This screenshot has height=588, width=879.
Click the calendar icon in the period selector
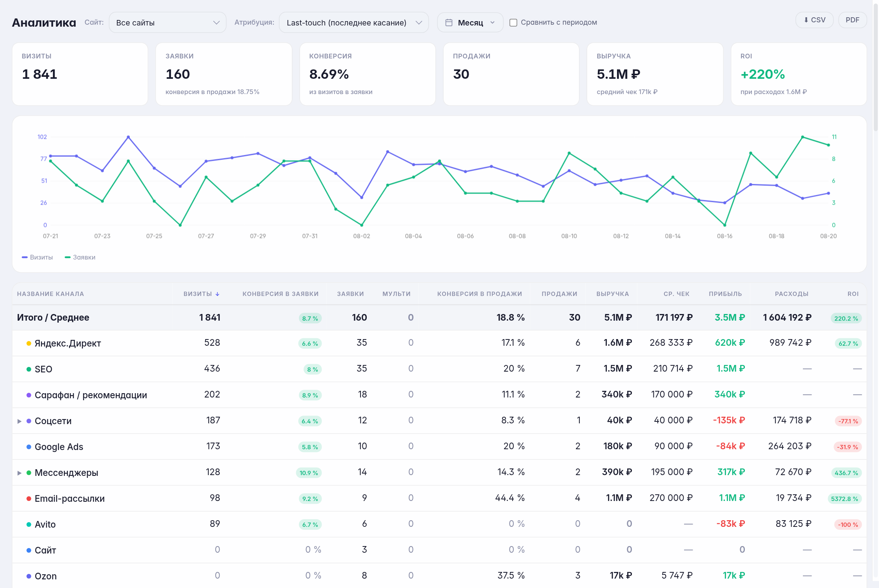[x=449, y=23]
